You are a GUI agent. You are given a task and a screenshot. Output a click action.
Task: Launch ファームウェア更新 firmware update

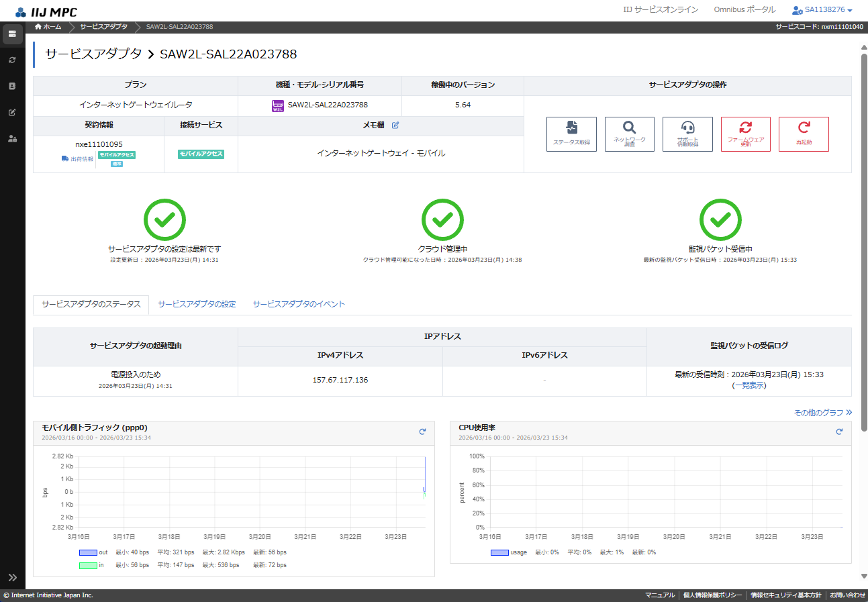click(745, 134)
